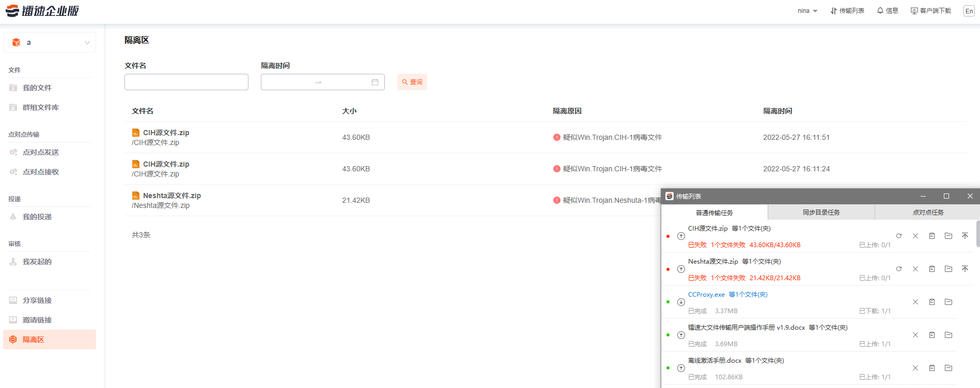
Task: Go to 我的文件 in the sidebar
Action: tap(37, 88)
